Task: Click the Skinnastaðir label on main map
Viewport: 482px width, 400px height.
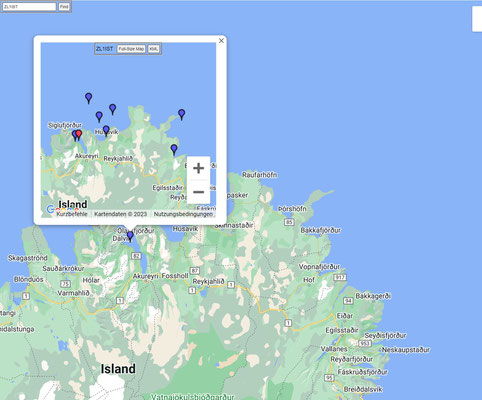Action: click(x=234, y=226)
